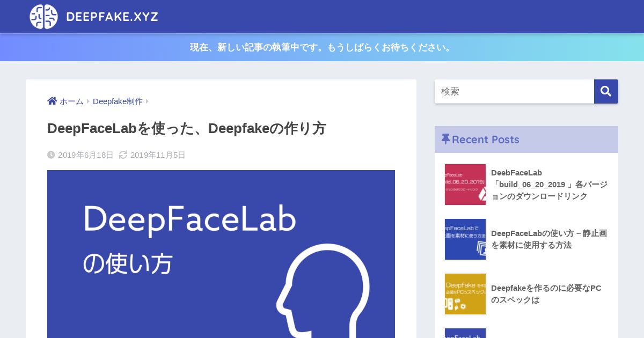This screenshot has height=338, width=644.
Task: Click the published date 2019年6月18日
Action: pyautogui.click(x=86, y=155)
